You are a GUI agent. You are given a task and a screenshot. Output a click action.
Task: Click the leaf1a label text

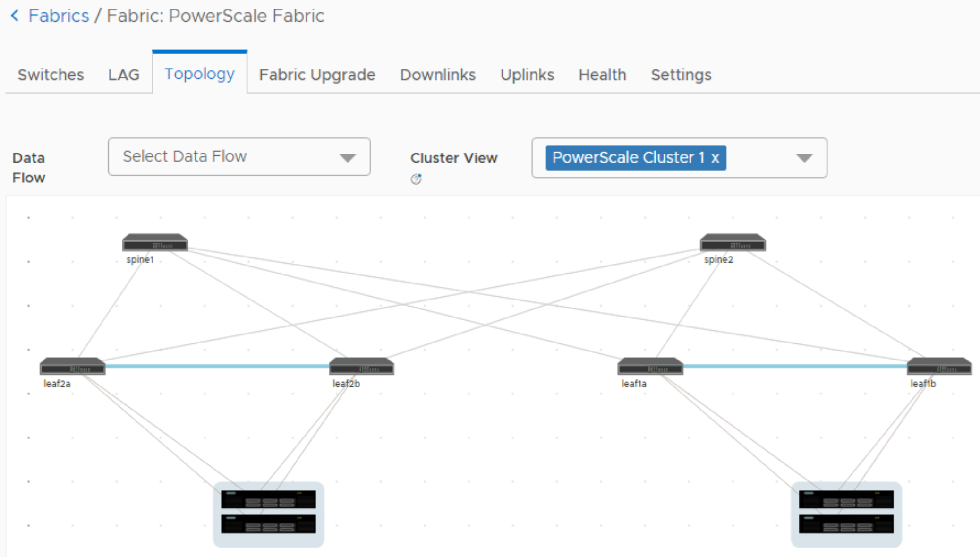(634, 384)
